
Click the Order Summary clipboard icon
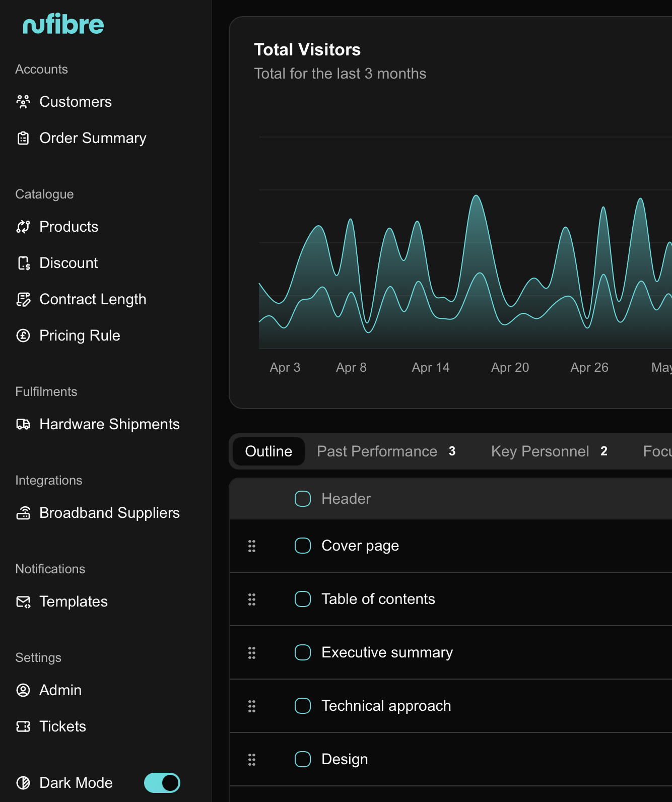click(23, 138)
